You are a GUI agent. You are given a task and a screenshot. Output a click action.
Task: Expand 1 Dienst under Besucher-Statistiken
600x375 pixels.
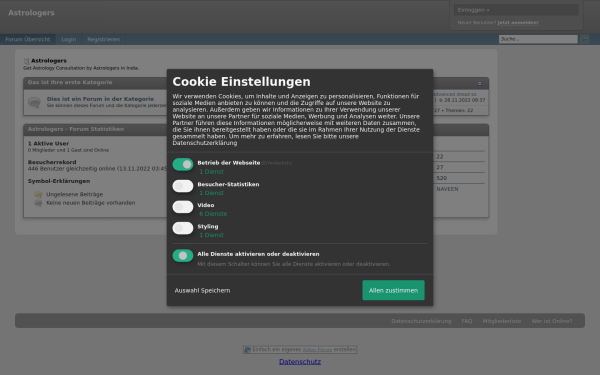(x=211, y=193)
